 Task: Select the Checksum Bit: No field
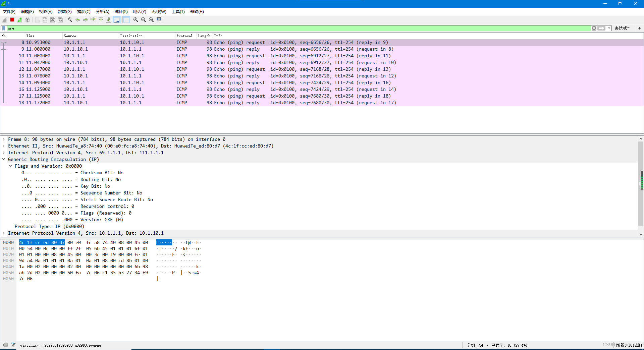click(72, 173)
